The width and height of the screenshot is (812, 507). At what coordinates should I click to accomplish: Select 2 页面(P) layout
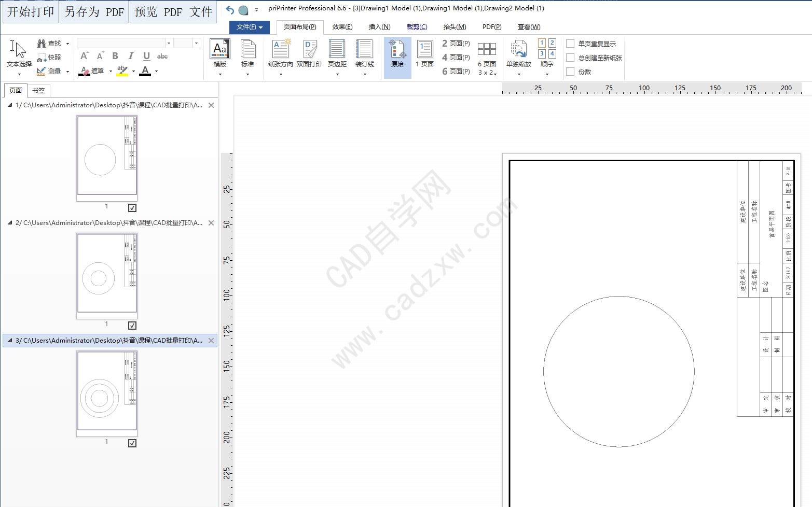pyautogui.click(x=456, y=44)
